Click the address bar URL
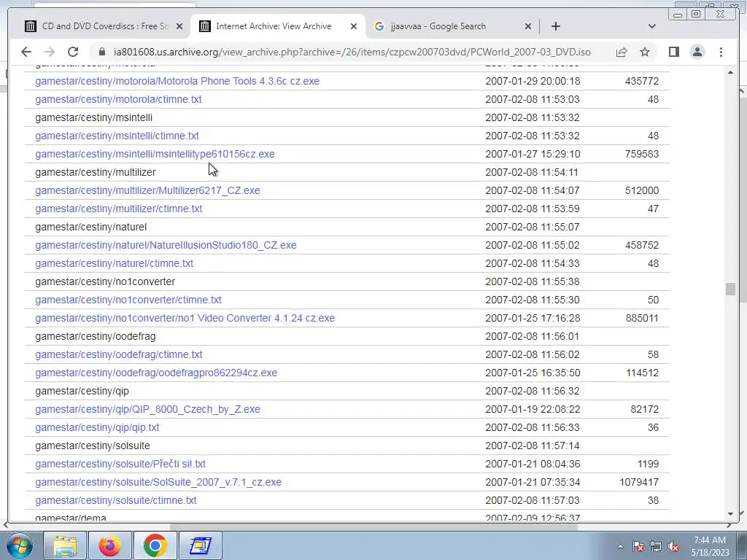 point(352,52)
